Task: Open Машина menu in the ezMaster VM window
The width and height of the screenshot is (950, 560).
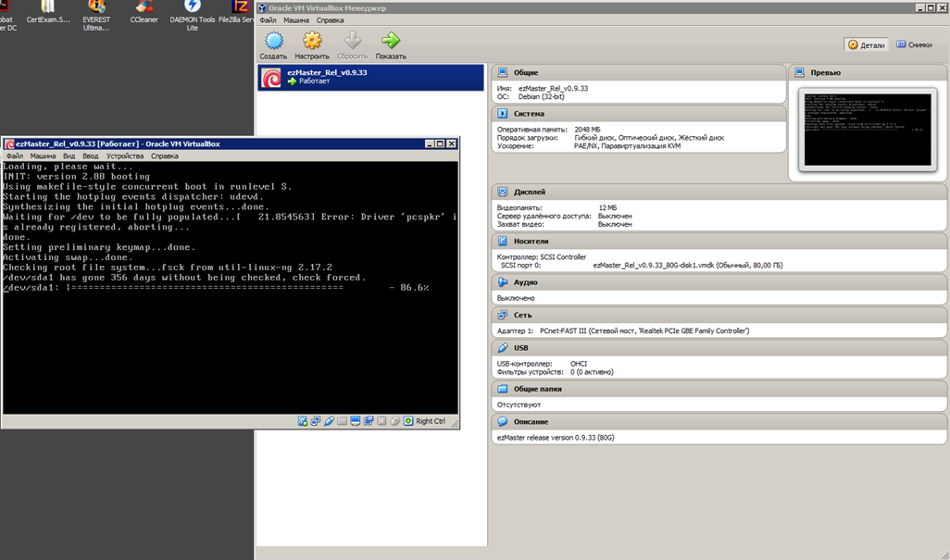Action: coord(43,156)
